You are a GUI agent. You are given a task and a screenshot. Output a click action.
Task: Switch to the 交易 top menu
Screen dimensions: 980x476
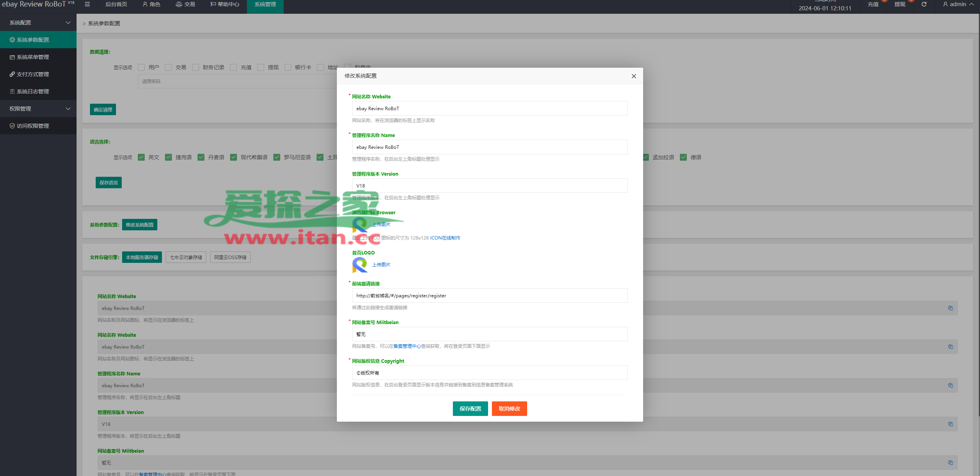point(185,4)
